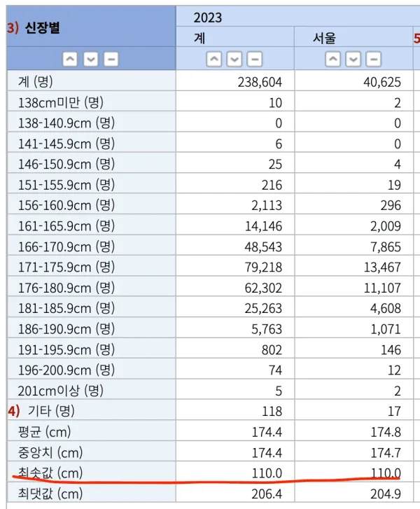
Task: Click the Seoul median 174.7
Action: [386, 453]
